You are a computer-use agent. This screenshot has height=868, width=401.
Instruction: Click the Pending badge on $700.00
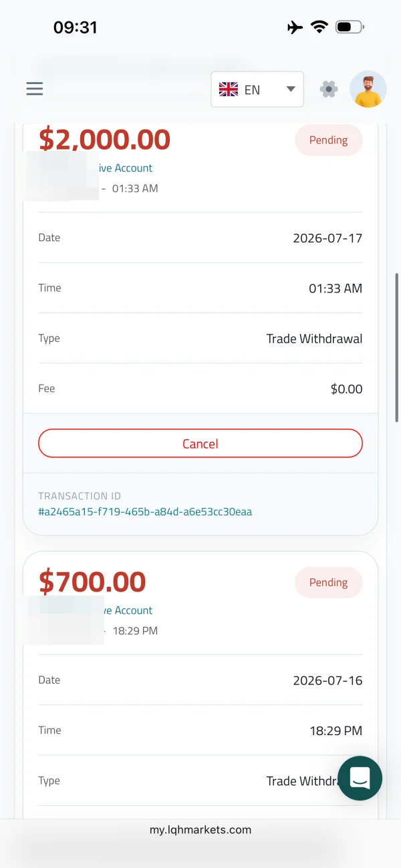329,582
